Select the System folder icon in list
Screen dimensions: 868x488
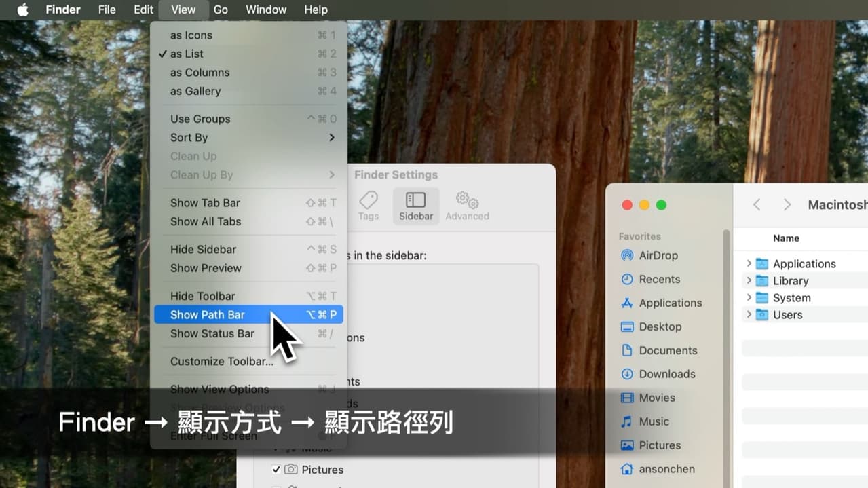pyautogui.click(x=762, y=298)
